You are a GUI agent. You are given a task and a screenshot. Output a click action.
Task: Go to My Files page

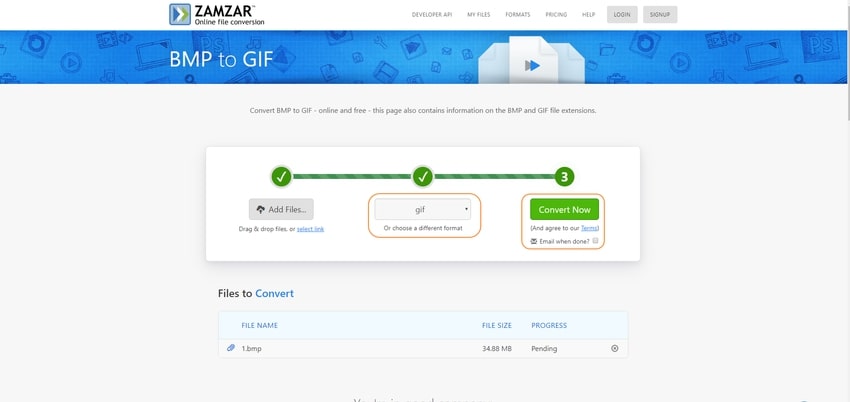point(480,15)
